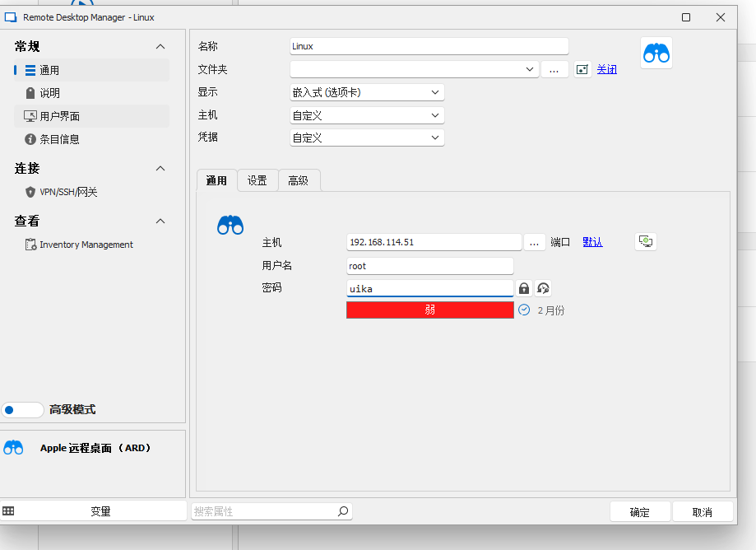Open Inventory Management in the sidebar
This screenshot has width=756, height=550.
click(x=86, y=245)
